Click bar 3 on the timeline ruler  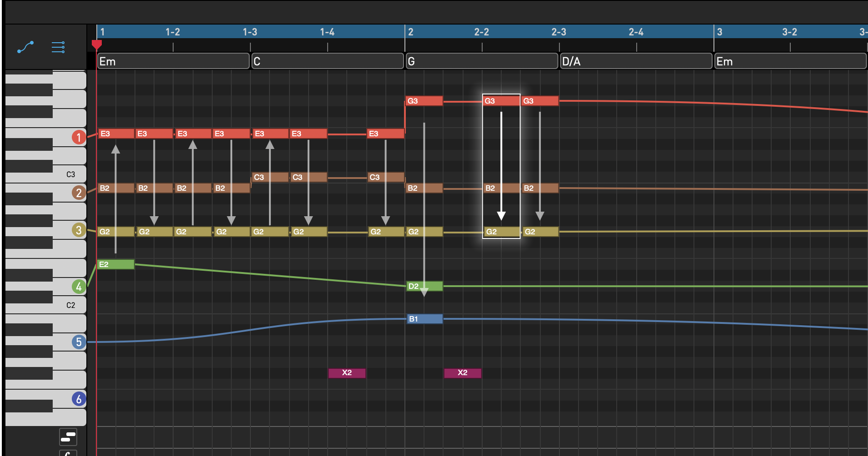click(720, 32)
